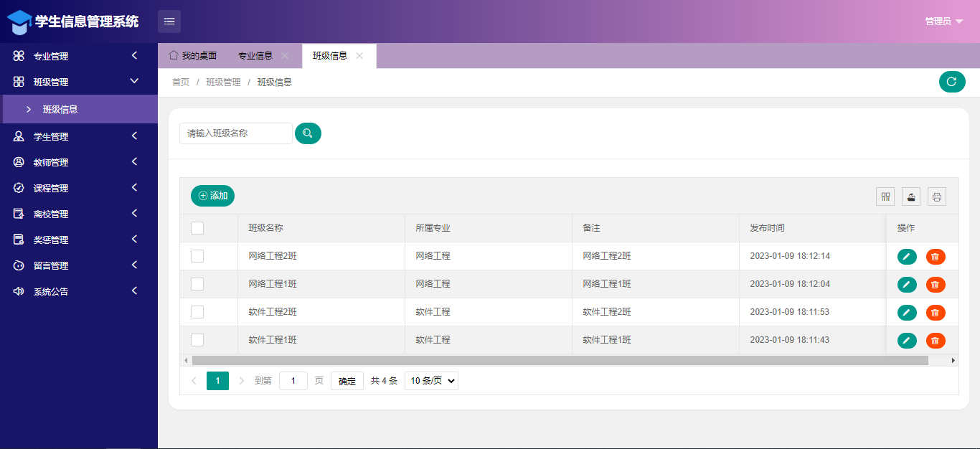This screenshot has height=449, width=980.
Task: Switch to the 我的桌面 tab
Action: (x=193, y=56)
